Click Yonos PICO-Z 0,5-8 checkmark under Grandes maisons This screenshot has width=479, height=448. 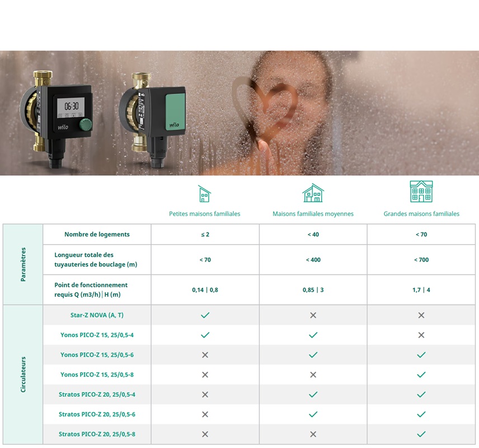click(421, 375)
